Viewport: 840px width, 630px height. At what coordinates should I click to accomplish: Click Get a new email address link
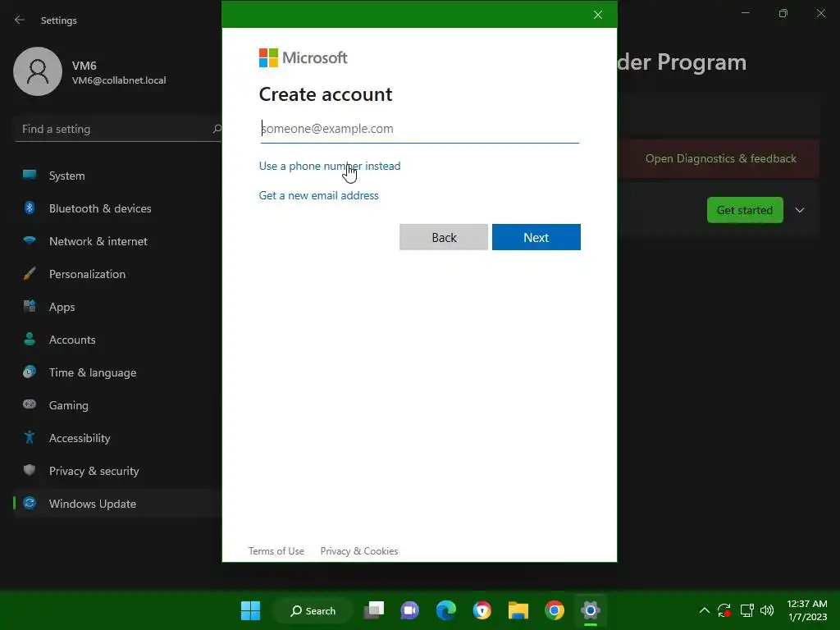pyautogui.click(x=319, y=195)
